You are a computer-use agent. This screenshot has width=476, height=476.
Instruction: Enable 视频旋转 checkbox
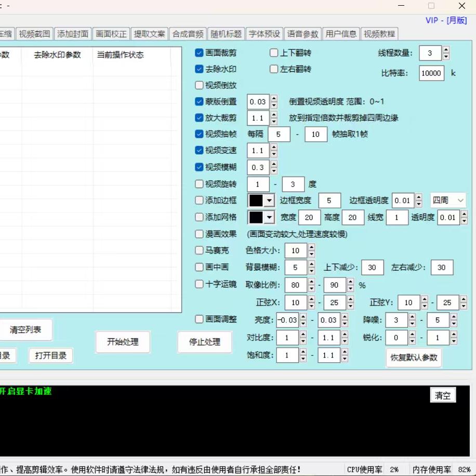point(199,184)
